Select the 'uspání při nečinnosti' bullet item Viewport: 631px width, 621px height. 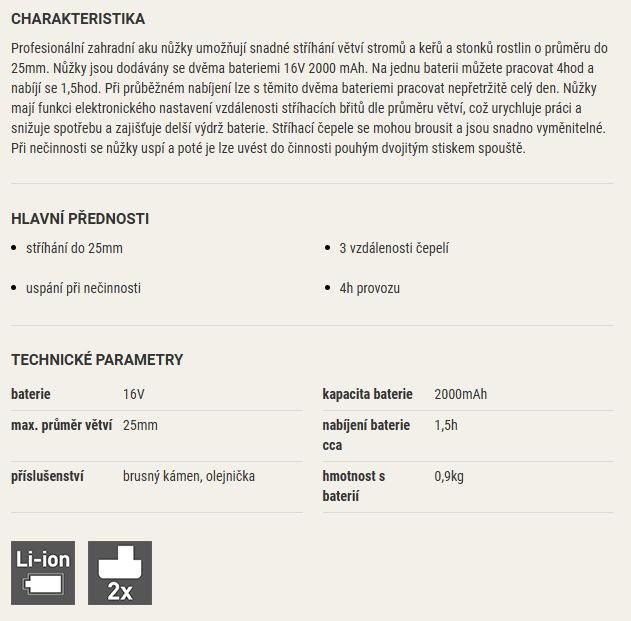pyautogui.click(x=83, y=288)
